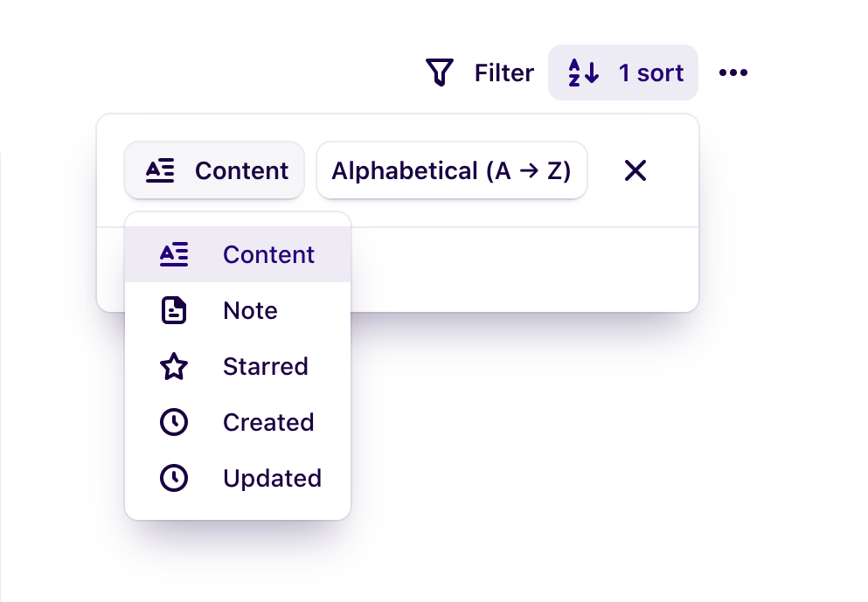This screenshot has height=602, width=868.
Task: Toggle the '1 sort' panel label
Action: (x=650, y=73)
